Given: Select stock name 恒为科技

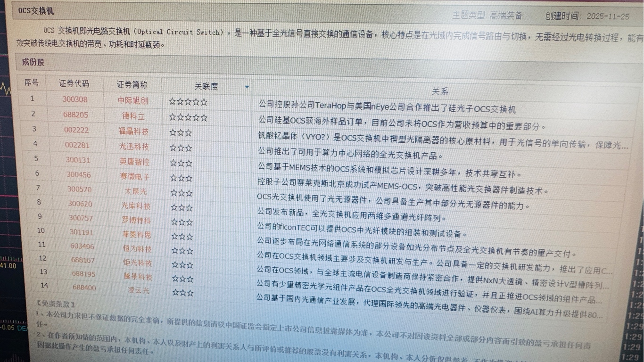Looking at the screenshot, I should pos(137,248).
